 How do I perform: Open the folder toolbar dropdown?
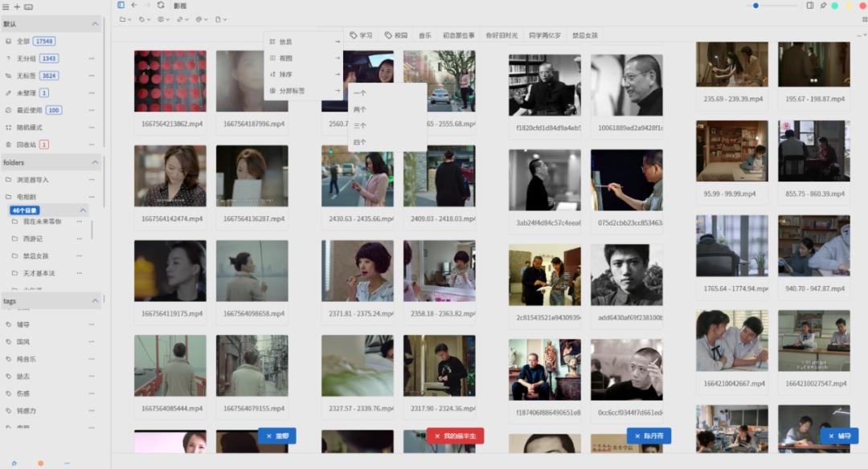click(125, 19)
